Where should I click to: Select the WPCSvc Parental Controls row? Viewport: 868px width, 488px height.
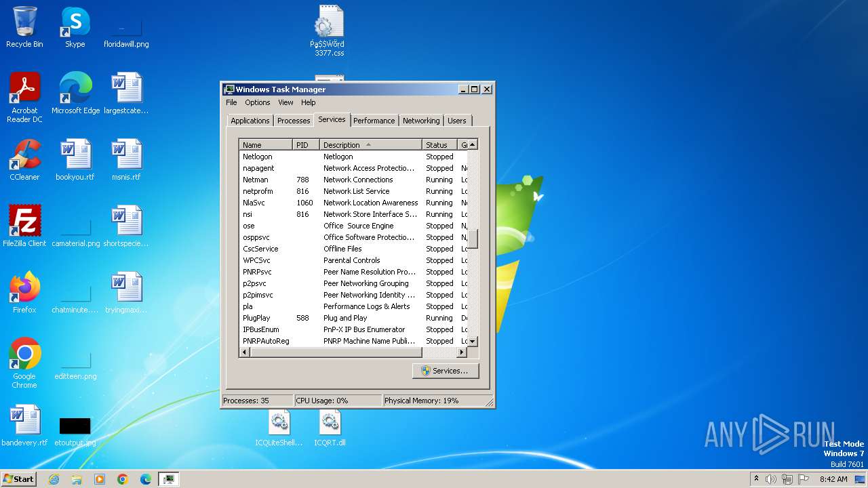pyautogui.click(x=353, y=260)
